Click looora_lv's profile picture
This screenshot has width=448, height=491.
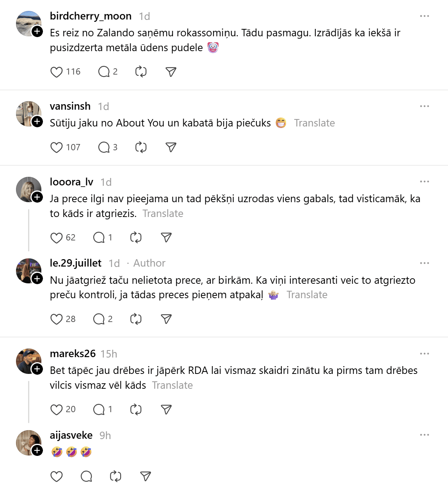(x=28, y=189)
